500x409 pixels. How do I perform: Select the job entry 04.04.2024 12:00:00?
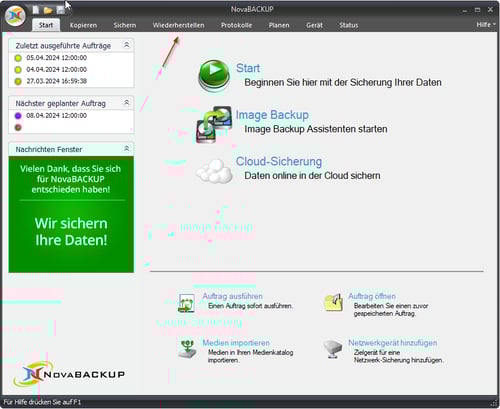[x=57, y=69]
